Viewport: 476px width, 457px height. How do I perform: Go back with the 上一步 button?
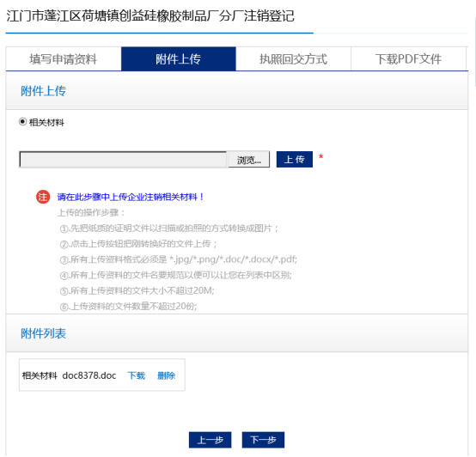[x=210, y=440]
